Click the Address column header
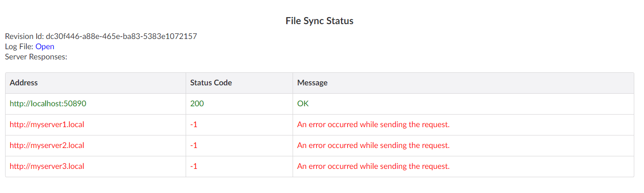The width and height of the screenshot is (644, 193). [24, 83]
